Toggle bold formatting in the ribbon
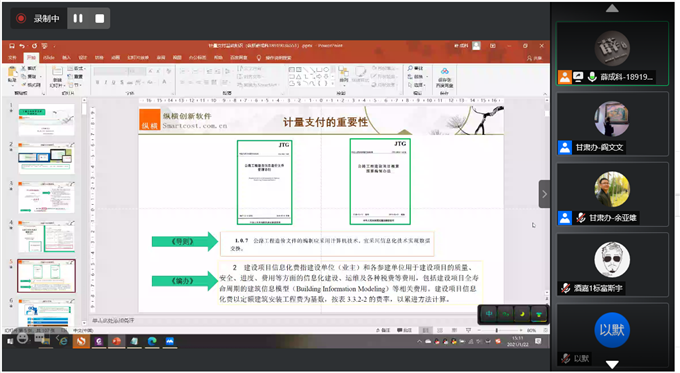The image size is (680, 373). tap(98, 82)
